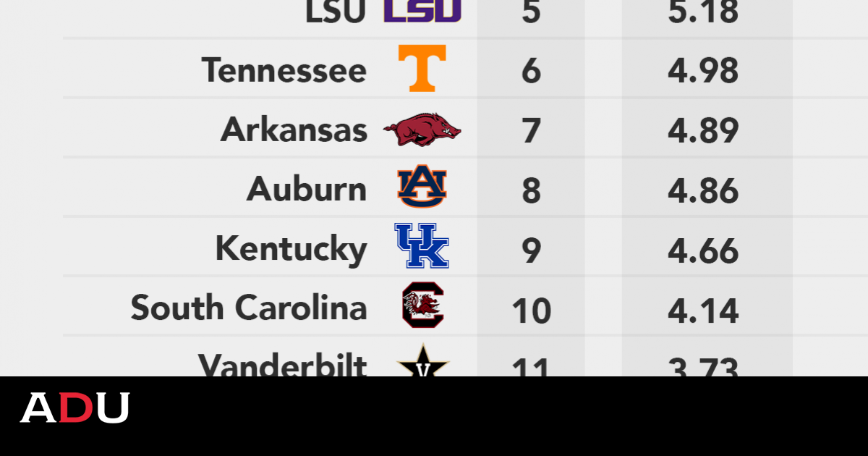868x456 pixels.
Task: Click South Carolina's rank number 10
Action: point(531,311)
